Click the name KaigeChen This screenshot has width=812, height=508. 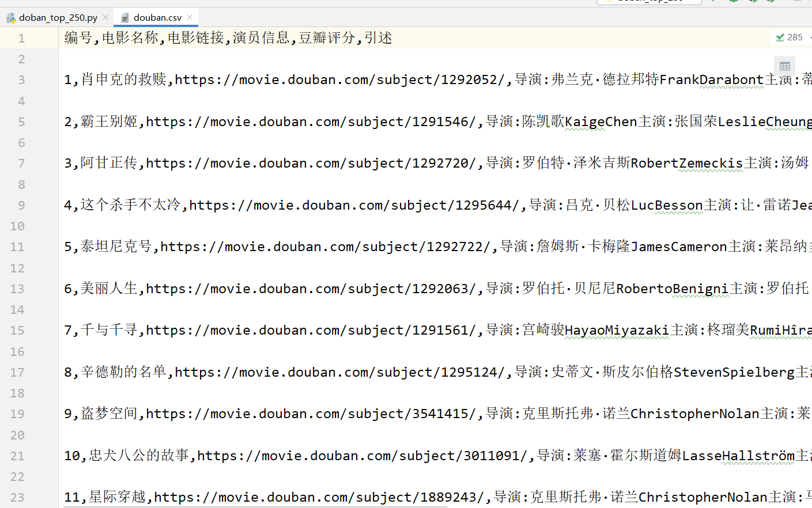[x=601, y=122]
